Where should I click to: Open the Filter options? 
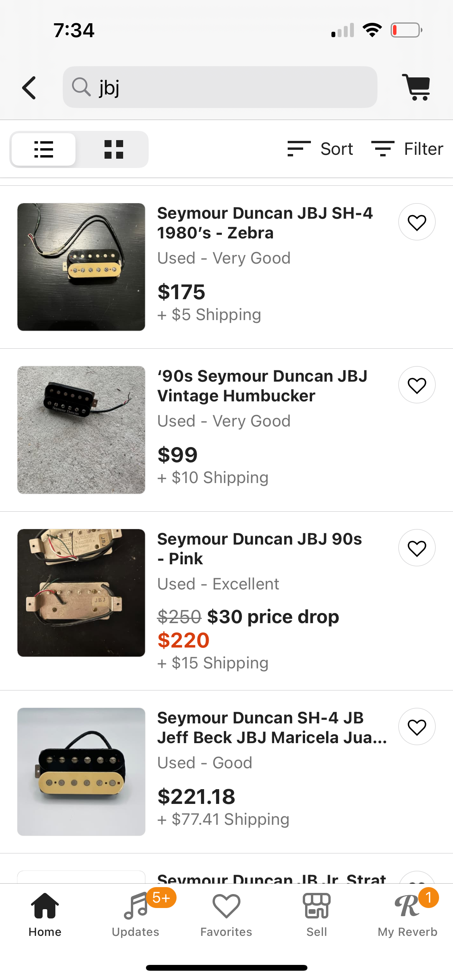tap(407, 149)
